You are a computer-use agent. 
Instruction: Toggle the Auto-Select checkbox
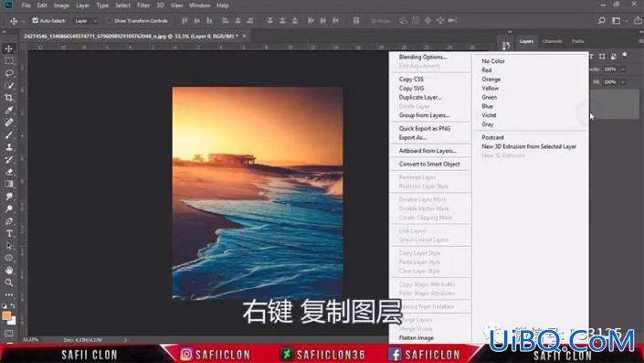click(36, 20)
